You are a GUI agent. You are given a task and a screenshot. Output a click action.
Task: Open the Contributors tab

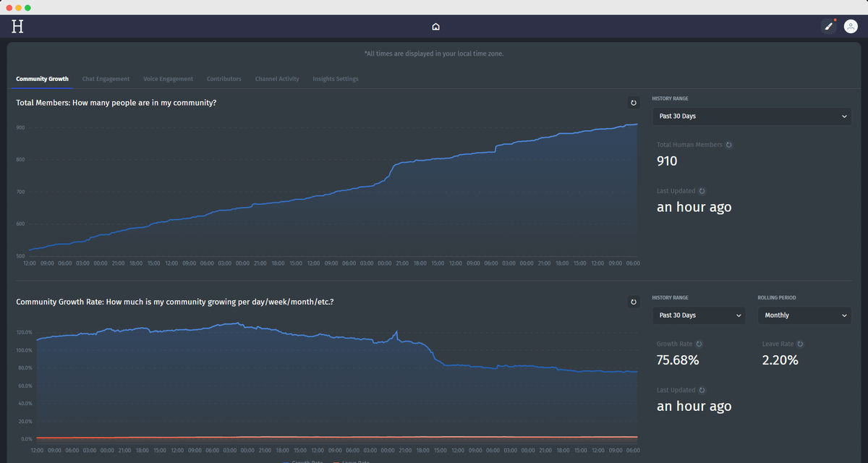[224, 79]
